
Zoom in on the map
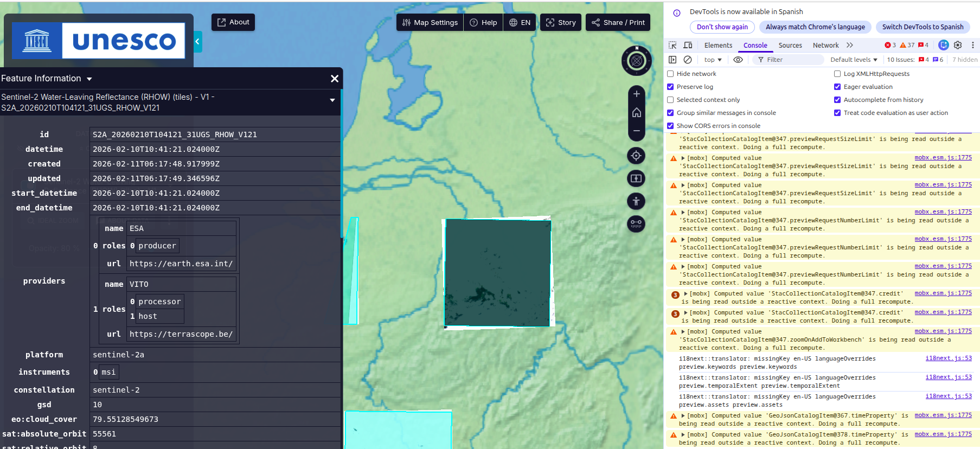tap(637, 94)
